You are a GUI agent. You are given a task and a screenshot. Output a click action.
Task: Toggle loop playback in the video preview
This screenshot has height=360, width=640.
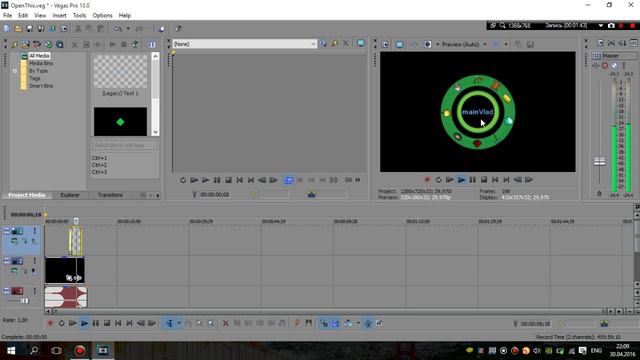coord(438,180)
